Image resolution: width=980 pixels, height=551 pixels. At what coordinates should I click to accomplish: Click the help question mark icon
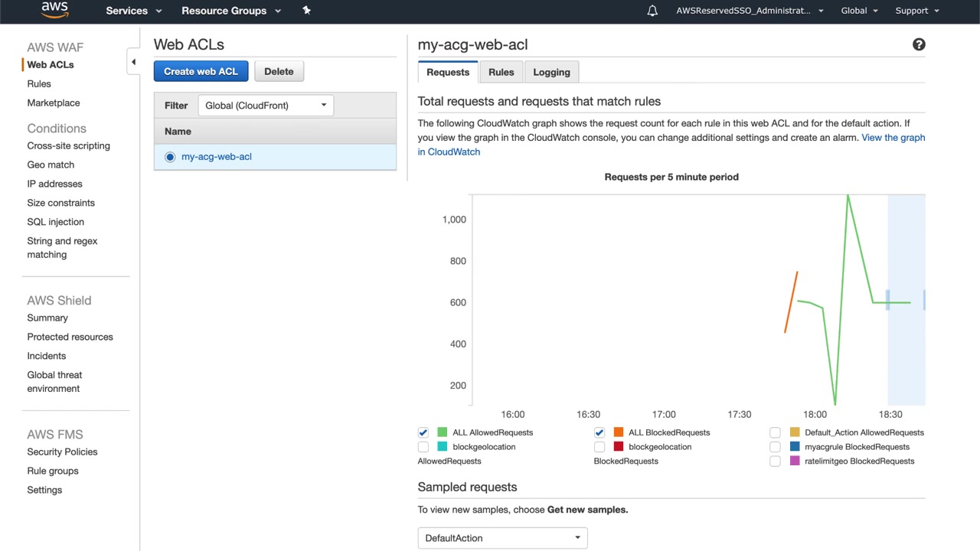tap(919, 45)
